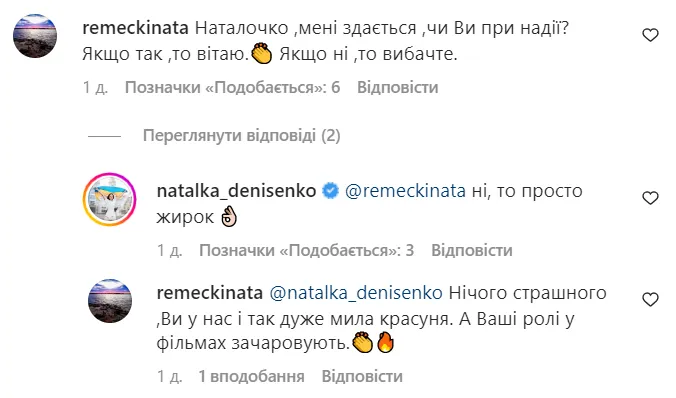Open the @natalka_denisenko mention link

[x=356, y=293]
